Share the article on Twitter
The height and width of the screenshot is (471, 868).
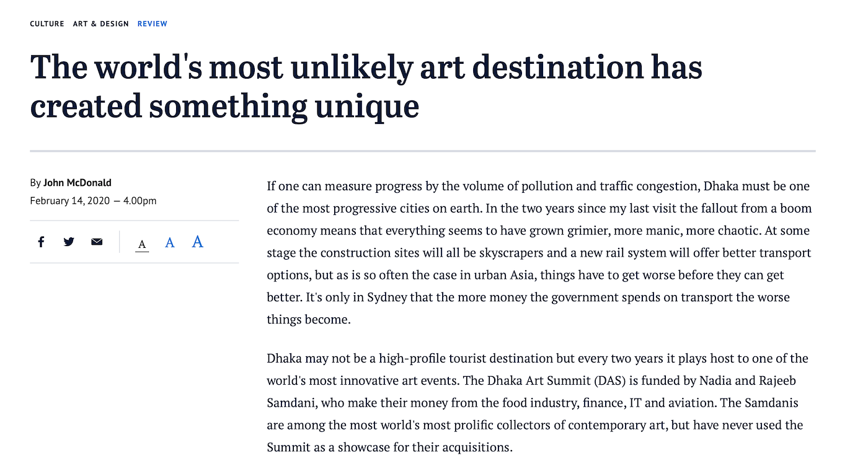69,242
